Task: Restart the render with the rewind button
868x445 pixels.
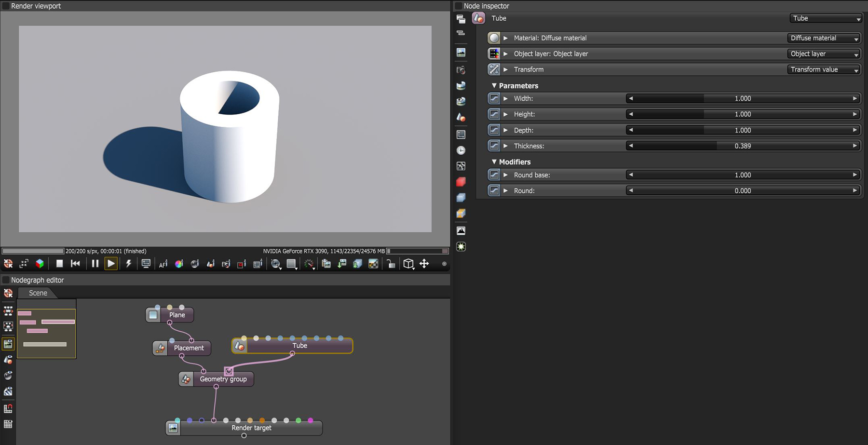Action: coord(75,264)
